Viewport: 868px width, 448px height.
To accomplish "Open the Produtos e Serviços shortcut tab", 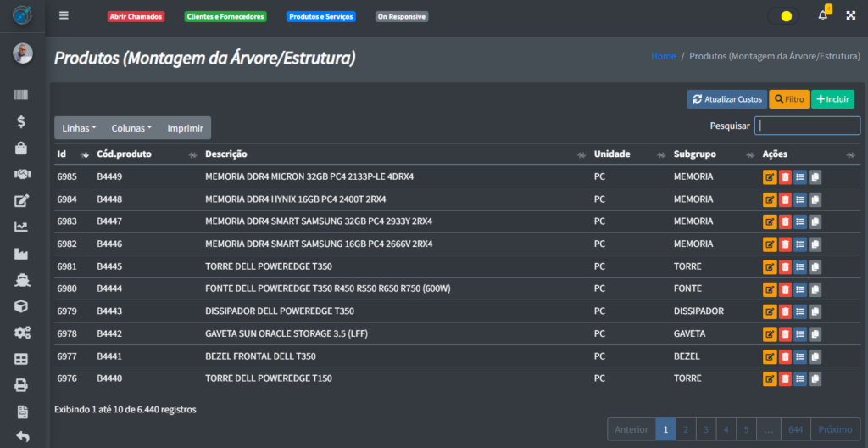I will pyautogui.click(x=320, y=16).
